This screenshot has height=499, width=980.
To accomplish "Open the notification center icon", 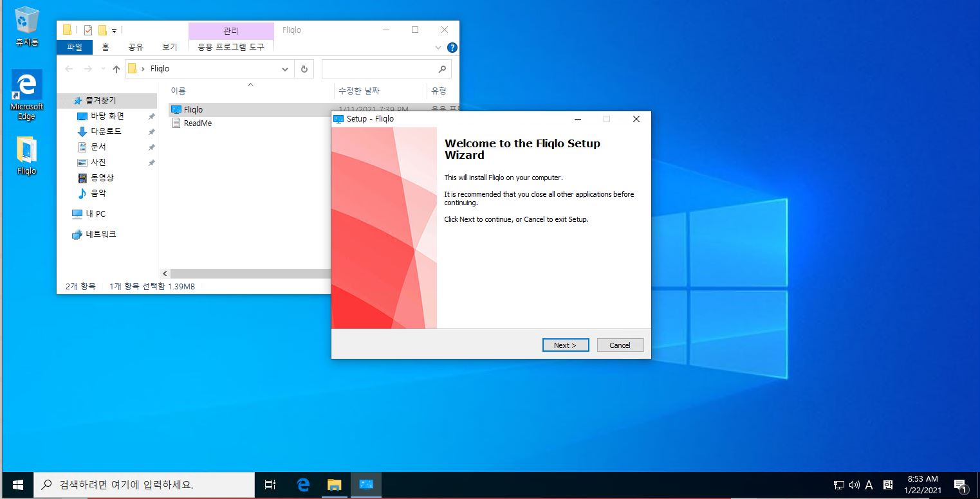I will pos(960,485).
